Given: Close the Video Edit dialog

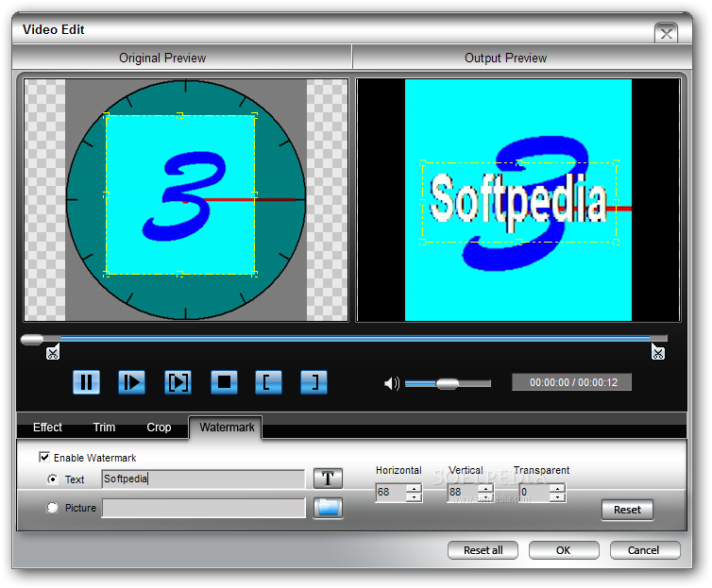Looking at the screenshot, I should click(x=666, y=33).
